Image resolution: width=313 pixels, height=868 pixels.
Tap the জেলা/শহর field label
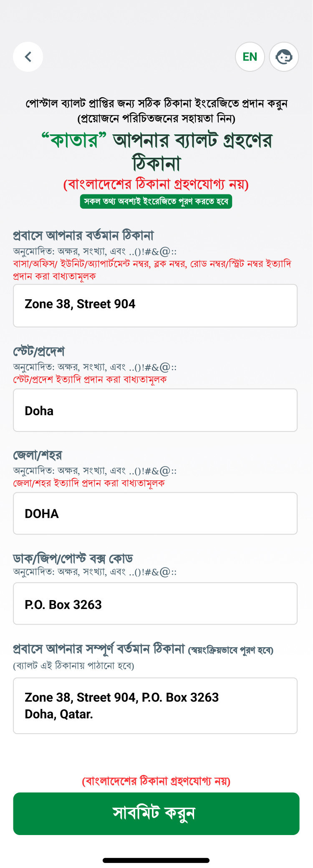coord(38,455)
